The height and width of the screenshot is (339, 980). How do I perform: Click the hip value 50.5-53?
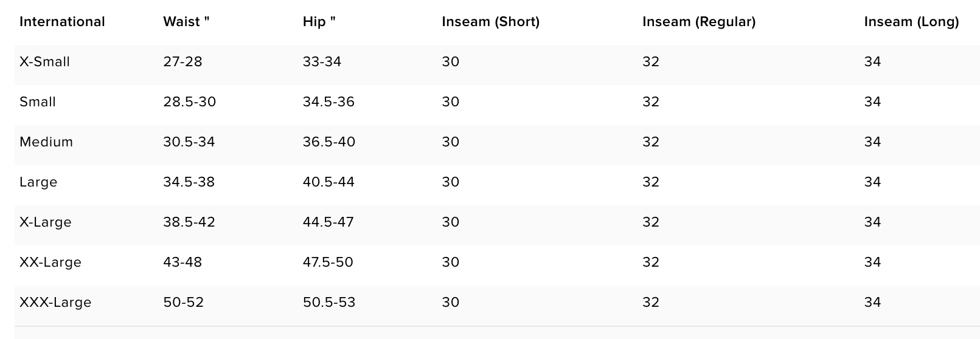click(329, 303)
